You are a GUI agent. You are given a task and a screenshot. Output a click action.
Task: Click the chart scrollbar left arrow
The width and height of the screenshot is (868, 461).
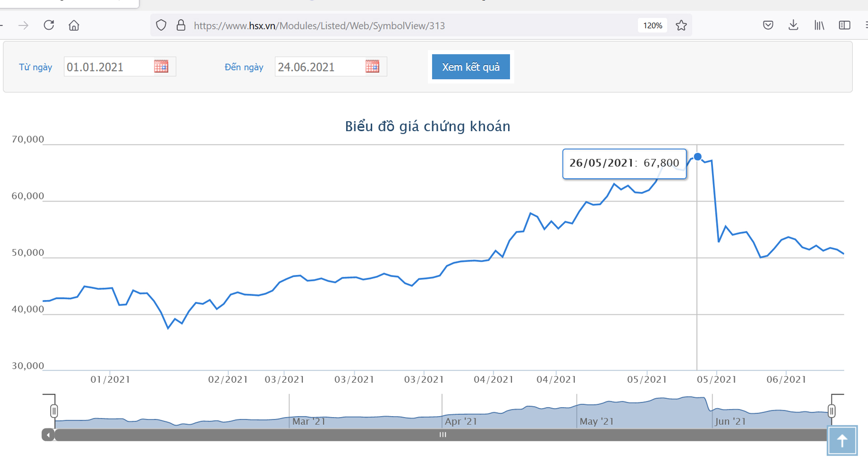tap(48, 435)
